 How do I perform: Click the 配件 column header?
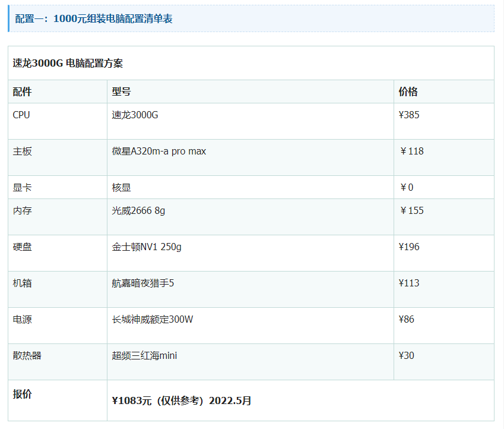tap(22, 92)
